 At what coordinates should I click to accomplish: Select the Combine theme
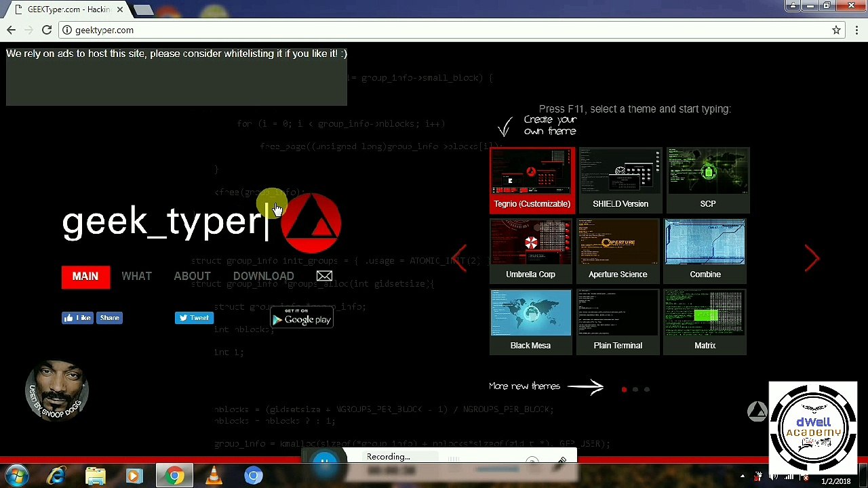click(x=705, y=251)
